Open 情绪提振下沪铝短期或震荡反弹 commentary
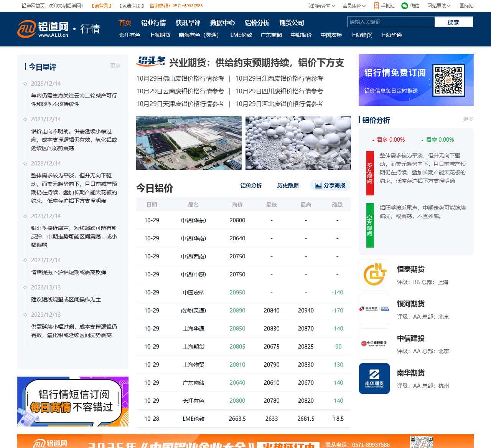 coord(69,272)
